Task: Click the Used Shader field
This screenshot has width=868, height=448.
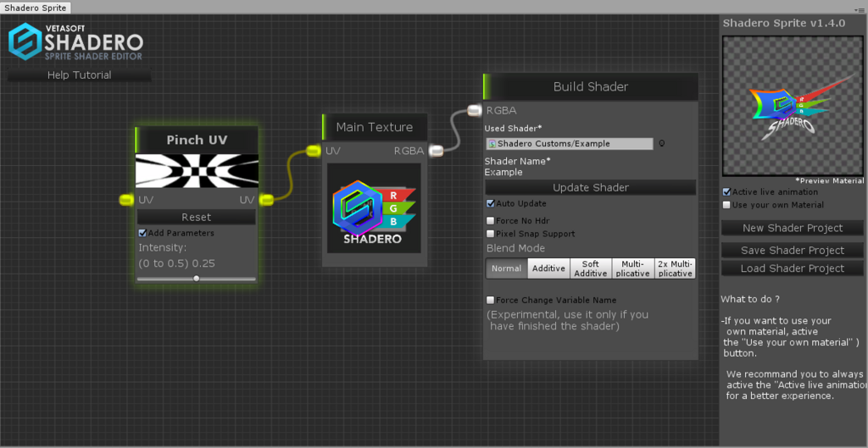Action: click(x=570, y=143)
